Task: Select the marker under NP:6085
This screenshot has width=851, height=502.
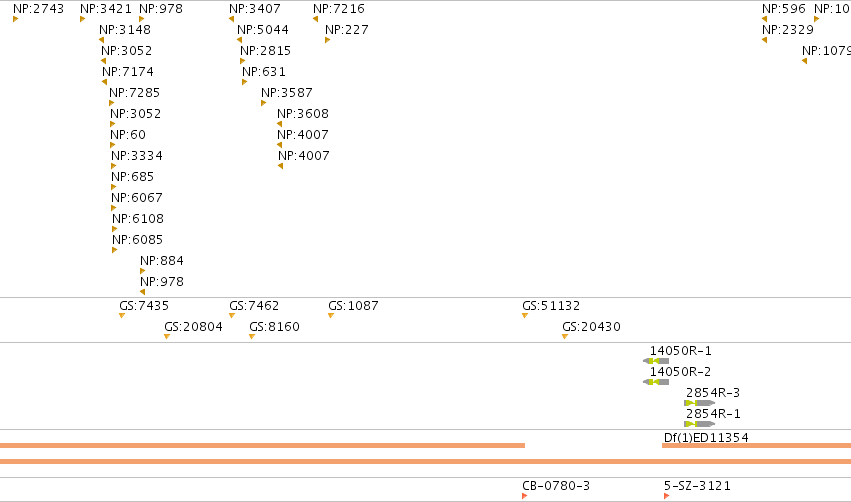Action: coord(115,250)
